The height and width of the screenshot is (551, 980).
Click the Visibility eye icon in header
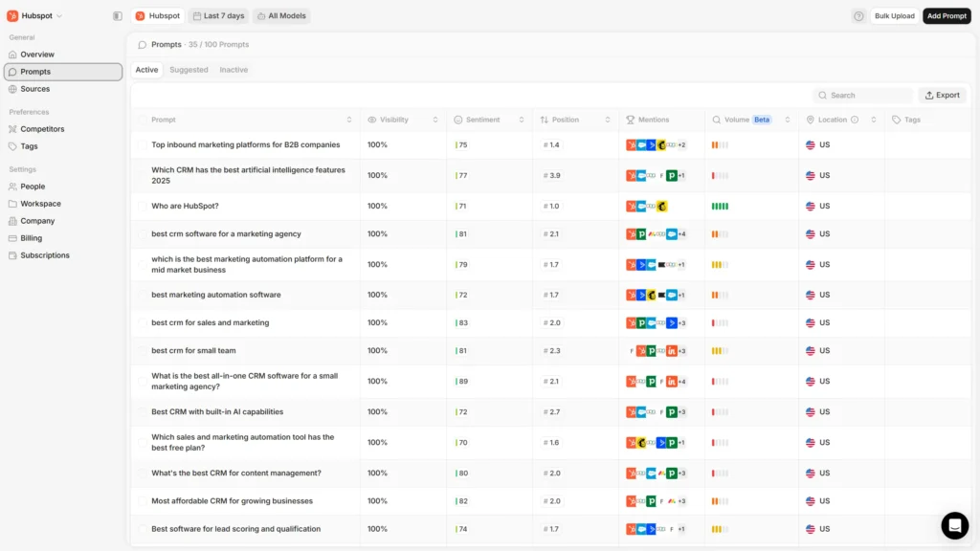click(372, 120)
